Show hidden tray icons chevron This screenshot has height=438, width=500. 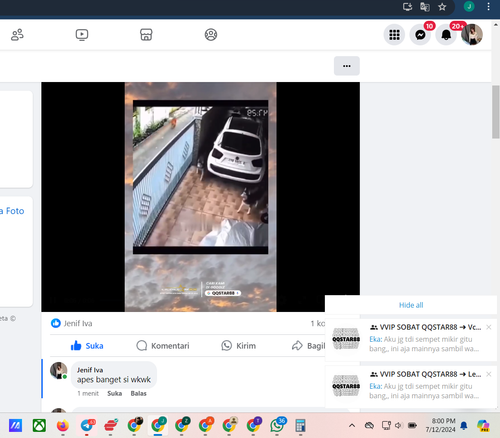352,425
